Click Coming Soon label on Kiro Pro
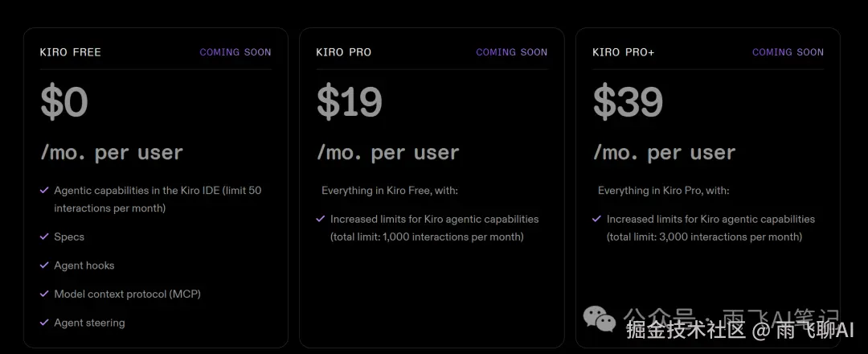The height and width of the screenshot is (354, 868). [x=512, y=52]
